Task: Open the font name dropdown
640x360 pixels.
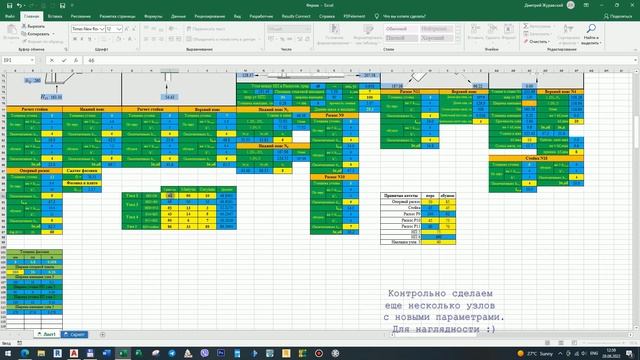Action: click(x=102, y=29)
